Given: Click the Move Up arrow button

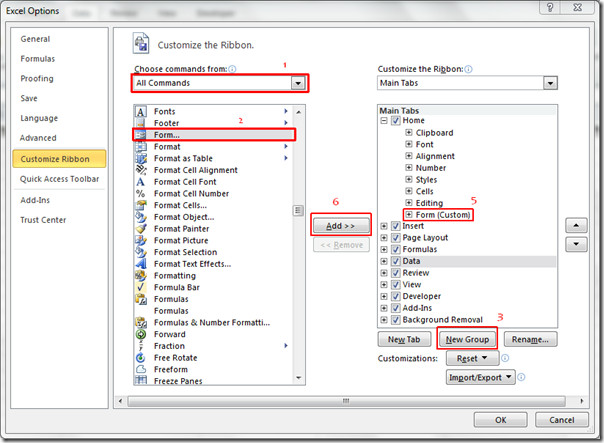Looking at the screenshot, I should click(x=576, y=225).
